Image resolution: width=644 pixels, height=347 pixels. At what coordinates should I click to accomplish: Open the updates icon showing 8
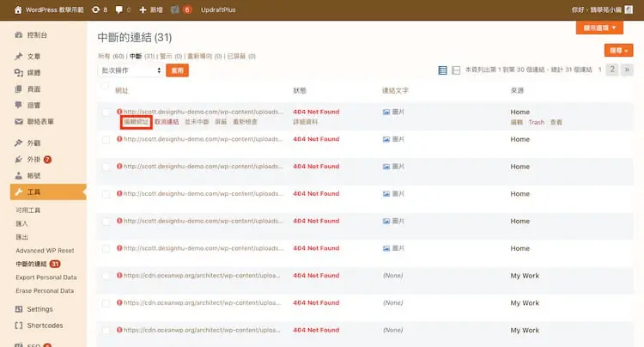point(95,9)
